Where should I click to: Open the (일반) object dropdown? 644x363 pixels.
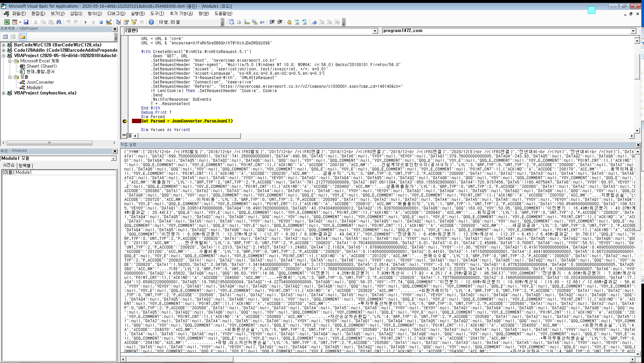(375, 31)
